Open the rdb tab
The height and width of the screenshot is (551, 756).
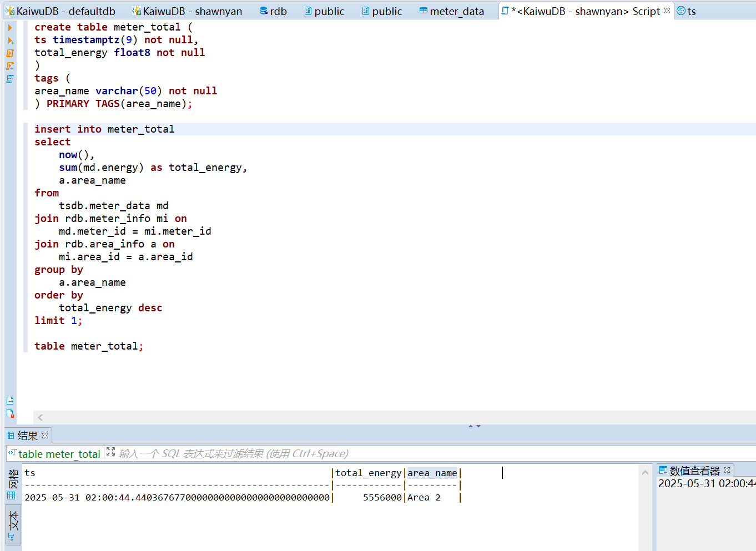274,11
